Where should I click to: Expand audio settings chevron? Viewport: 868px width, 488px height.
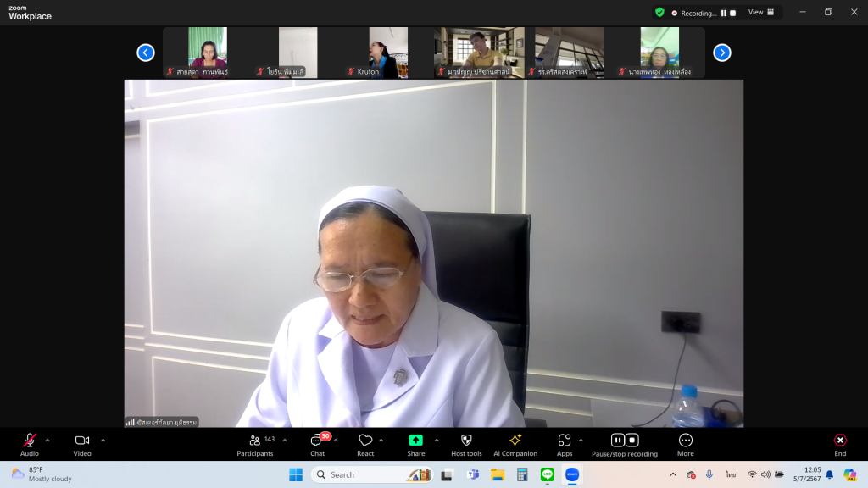click(x=47, y=440)
